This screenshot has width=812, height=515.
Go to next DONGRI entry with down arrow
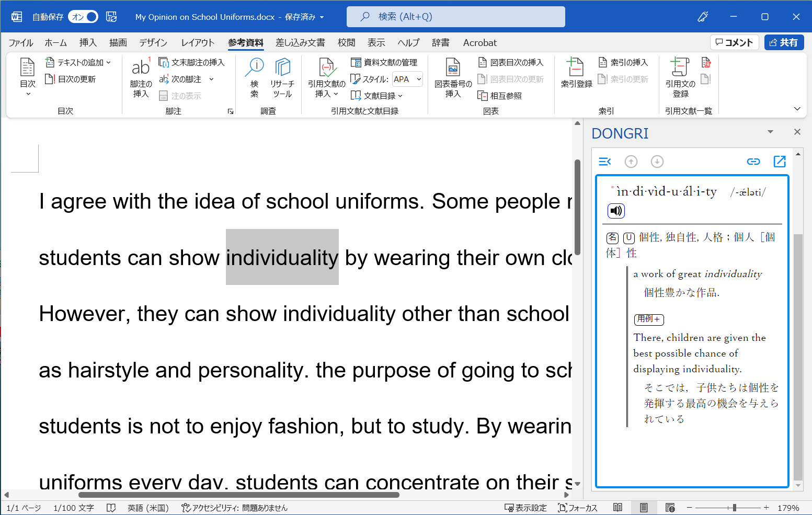coord(657,162)
